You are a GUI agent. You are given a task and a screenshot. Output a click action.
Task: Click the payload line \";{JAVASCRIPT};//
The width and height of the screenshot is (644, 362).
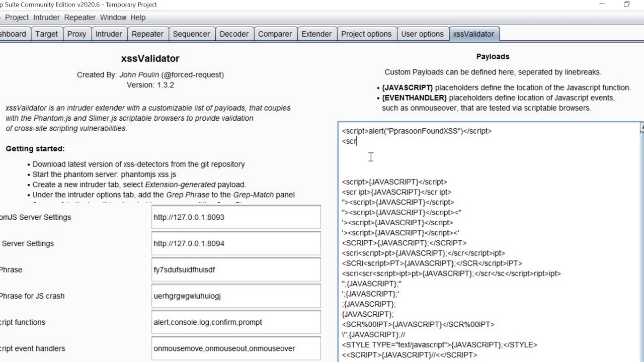pyautogui.click(x=373, y=334)
